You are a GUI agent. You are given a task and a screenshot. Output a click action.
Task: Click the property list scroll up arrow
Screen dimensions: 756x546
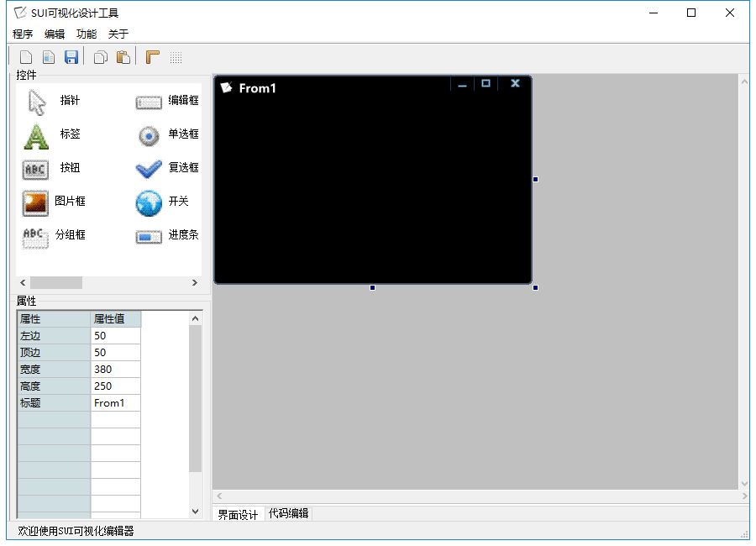coord(195,318)
